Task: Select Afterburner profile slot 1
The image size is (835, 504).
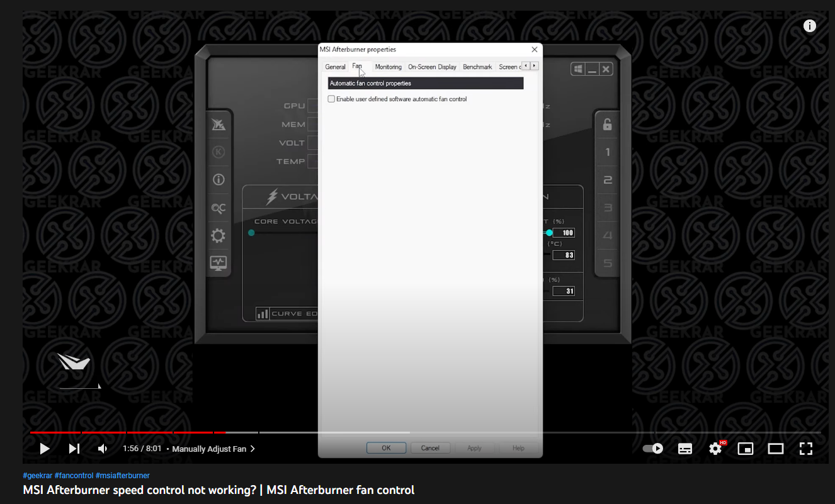Action: click(608, 152)
